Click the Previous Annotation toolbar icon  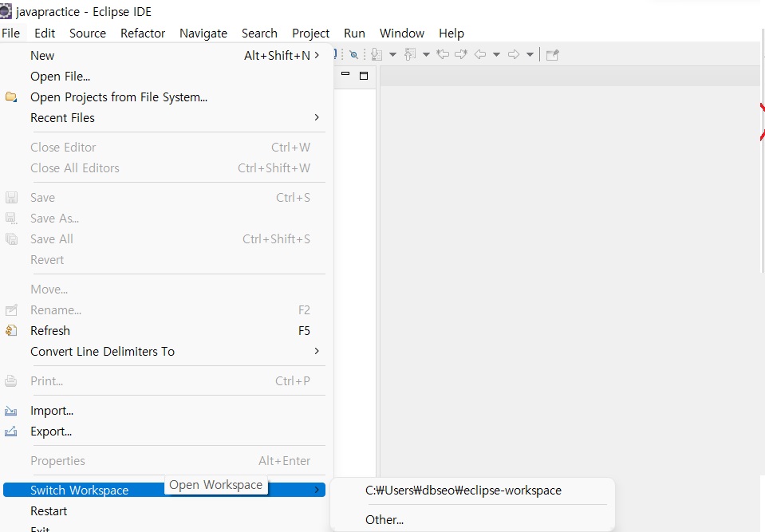[410, 54]
